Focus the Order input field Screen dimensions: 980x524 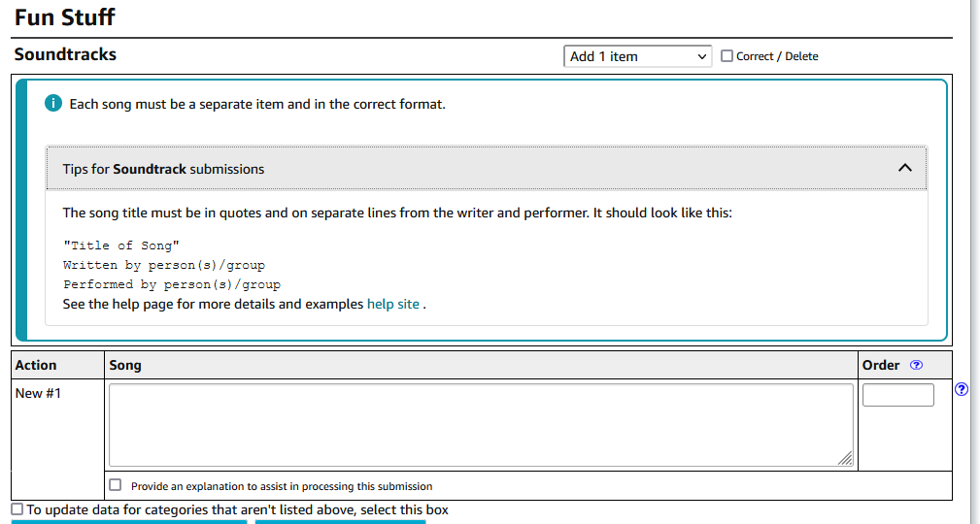point(897,395)
